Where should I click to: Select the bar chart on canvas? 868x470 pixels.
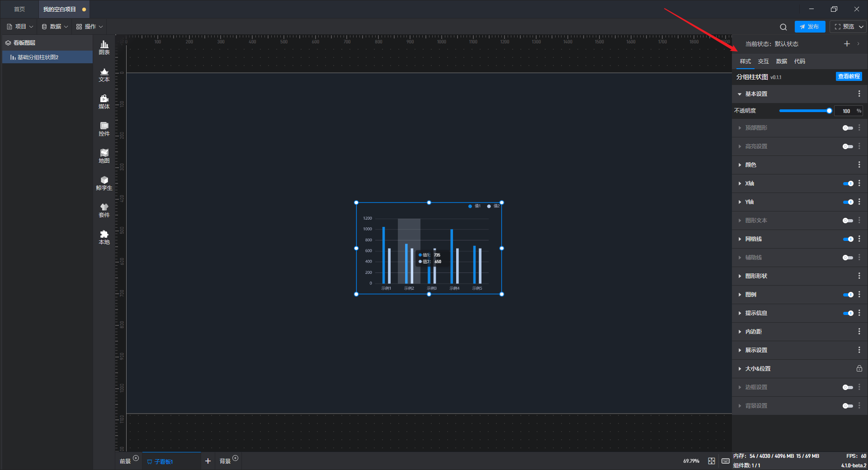click(x=429, y=248)
